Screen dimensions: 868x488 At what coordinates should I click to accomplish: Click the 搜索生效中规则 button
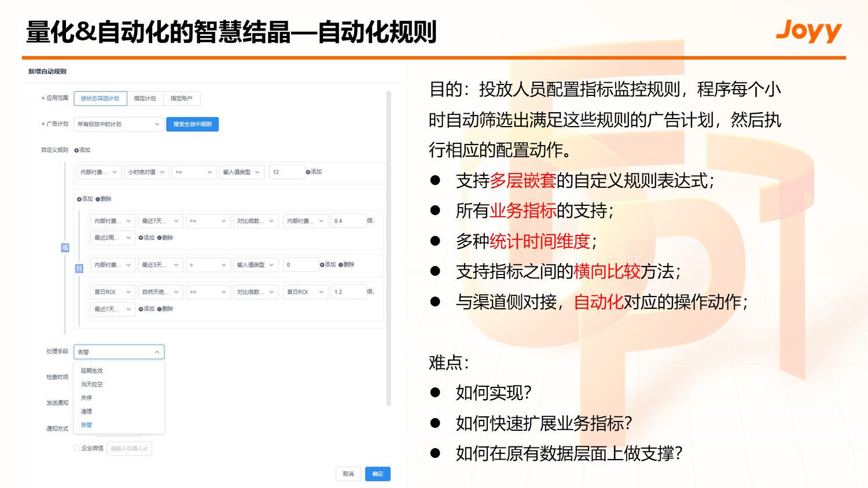[x=192, y=124]
